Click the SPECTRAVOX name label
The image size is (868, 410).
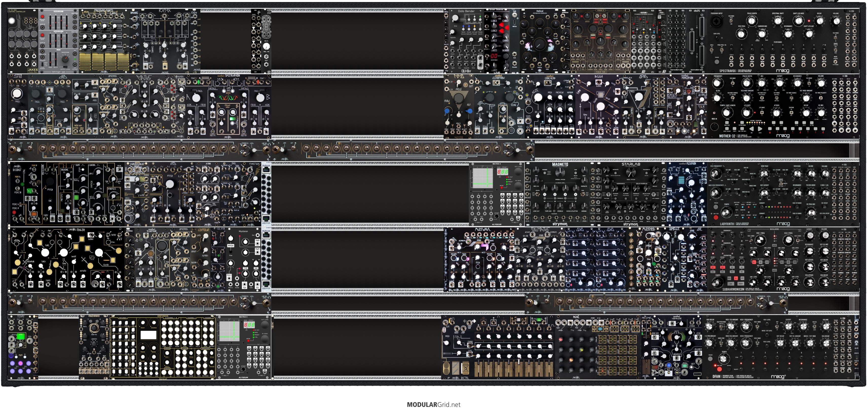[x=727, y=71]
